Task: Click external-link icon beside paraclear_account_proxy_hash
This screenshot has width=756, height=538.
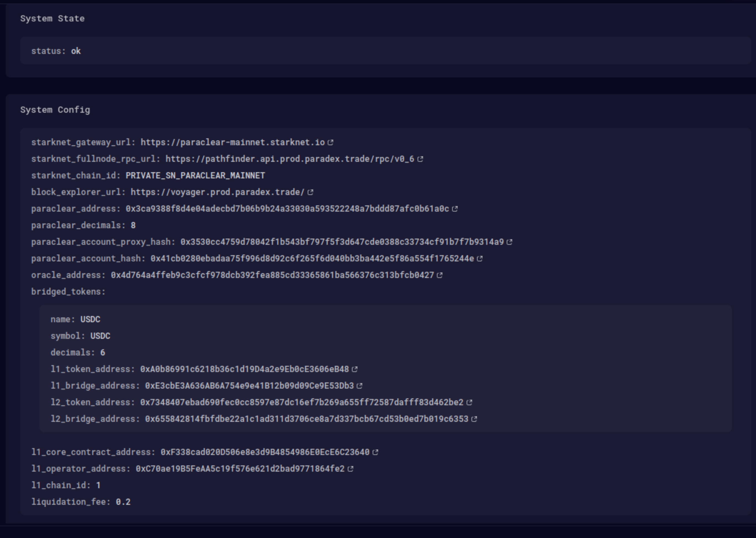Action: [509, 242]
